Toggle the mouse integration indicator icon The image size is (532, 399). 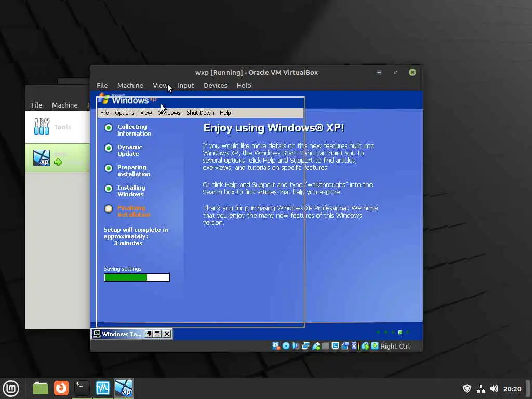365,345
